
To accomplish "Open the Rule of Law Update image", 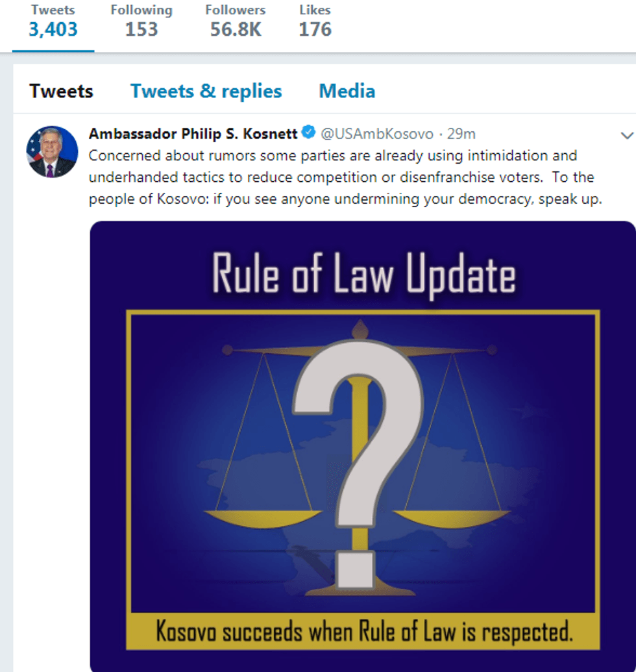I will point(363,446).
